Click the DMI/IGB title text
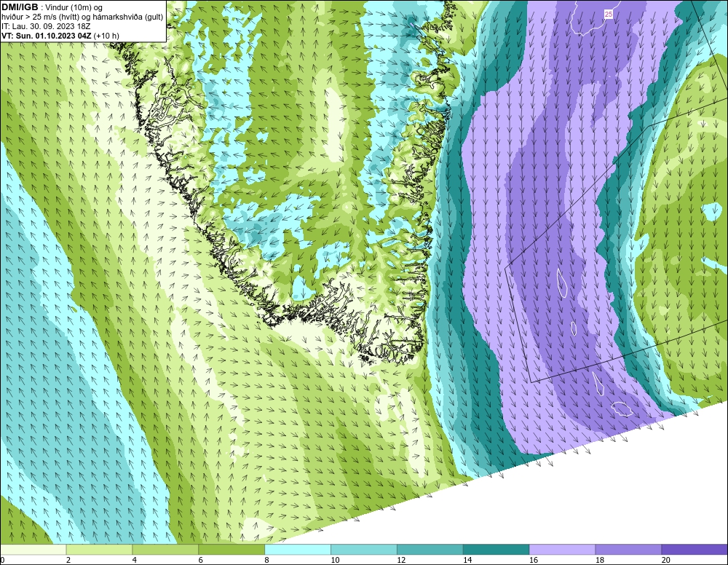728x565 pixels. (20, 7)
